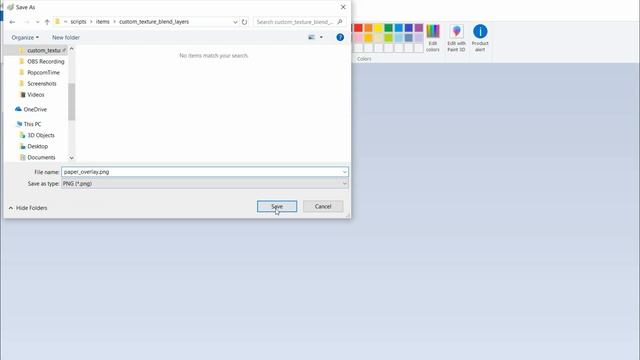Close the Save As dialog
Viewport: 640px width, 360px height.
click(343, 7)
